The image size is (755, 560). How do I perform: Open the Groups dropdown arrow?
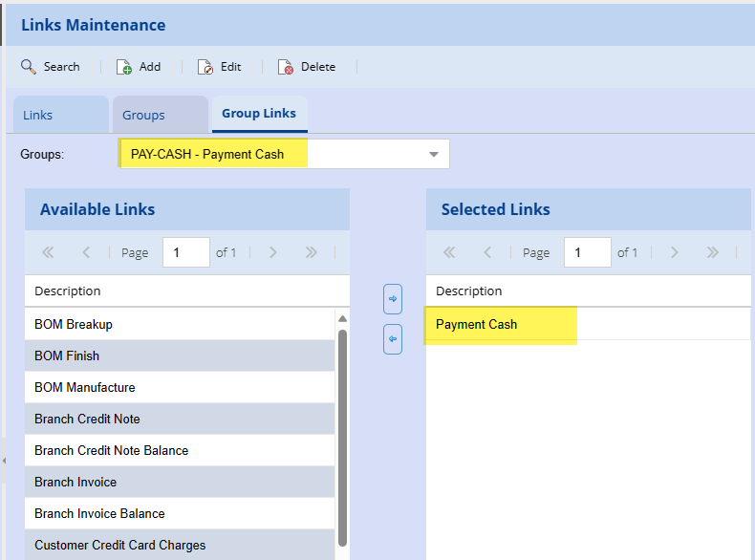(433, 154)
